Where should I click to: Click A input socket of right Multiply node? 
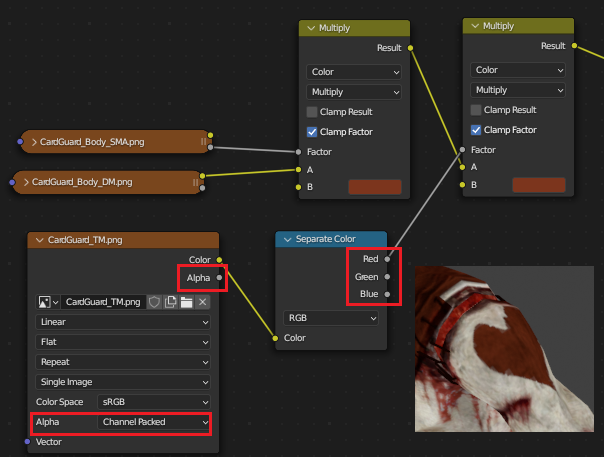point(462,167)
